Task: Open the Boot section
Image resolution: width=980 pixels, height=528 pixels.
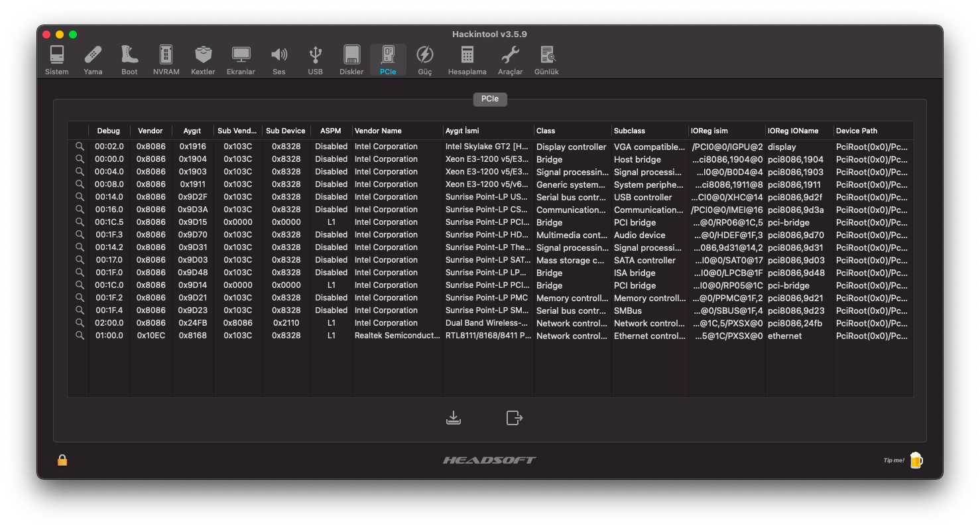Action: pyautogui.click(x=129, y=60)
